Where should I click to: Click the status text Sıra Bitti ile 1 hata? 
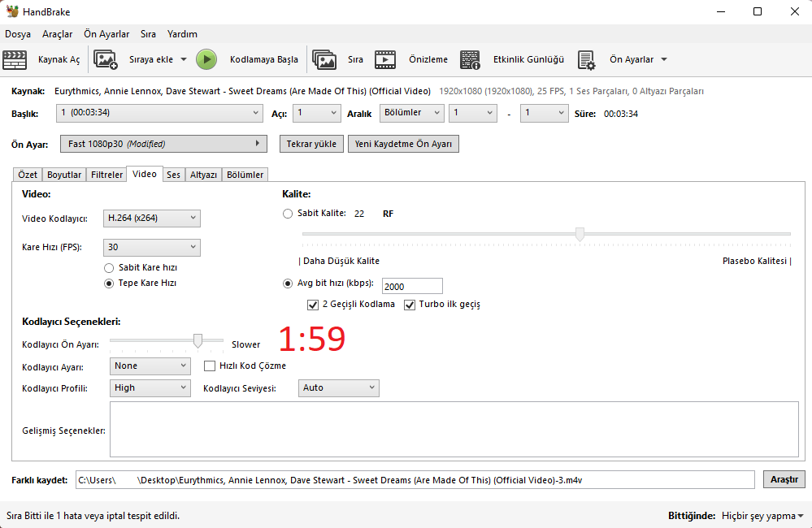[93, 516]
